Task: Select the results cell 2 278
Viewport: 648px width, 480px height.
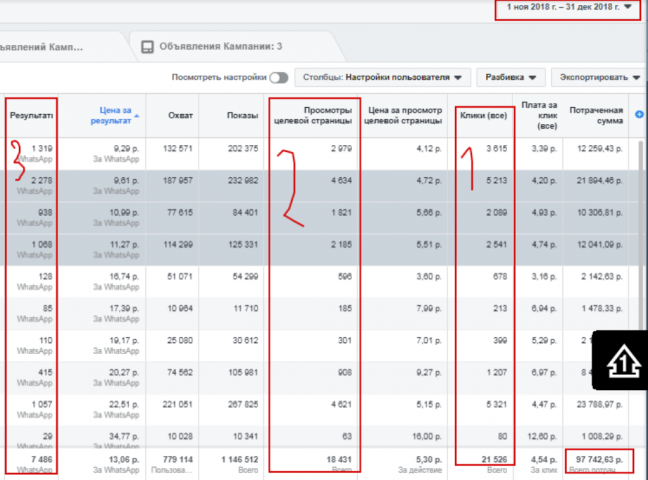Action: (x=42, y=181)
